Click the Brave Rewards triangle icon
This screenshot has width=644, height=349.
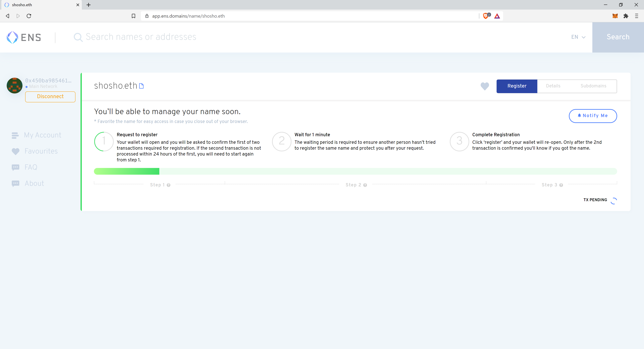click(x=497, y=16)
